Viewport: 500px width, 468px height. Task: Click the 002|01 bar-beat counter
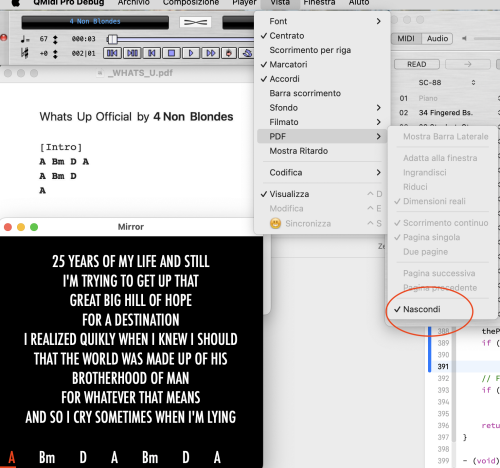(83, 53)
